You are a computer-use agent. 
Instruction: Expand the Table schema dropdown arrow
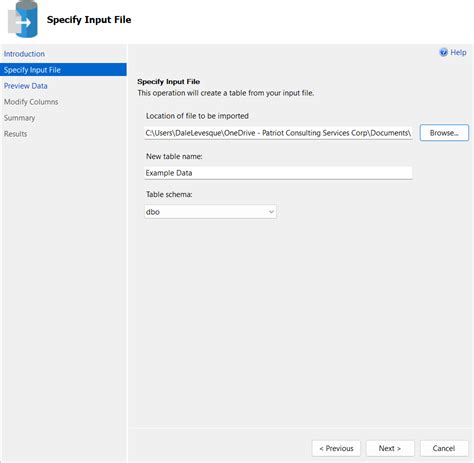click(271, 212)
